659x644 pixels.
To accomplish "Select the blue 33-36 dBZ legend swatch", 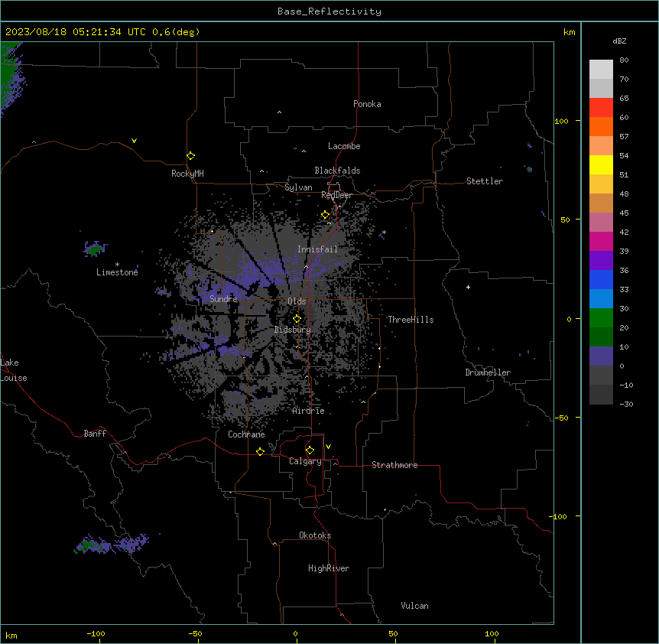I will (x=601, y=279).
